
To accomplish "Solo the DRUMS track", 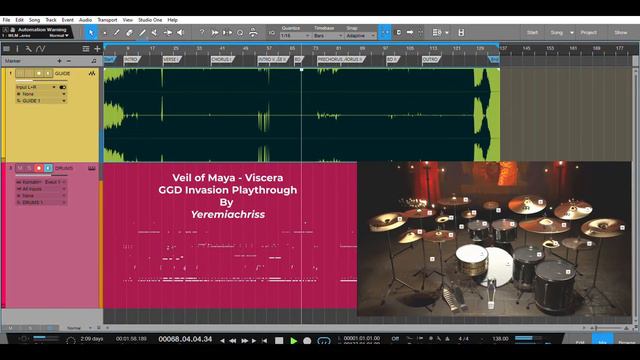I will tap(29, 168).
